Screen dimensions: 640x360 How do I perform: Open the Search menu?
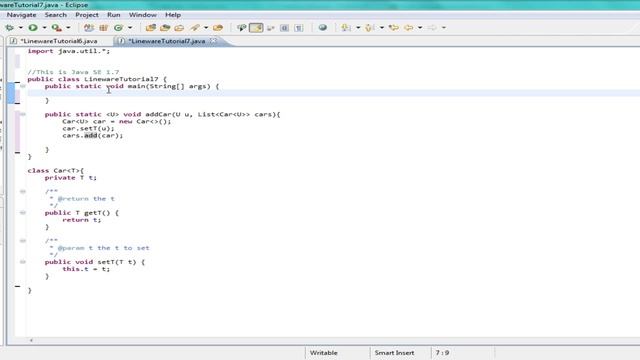[56, 15]
